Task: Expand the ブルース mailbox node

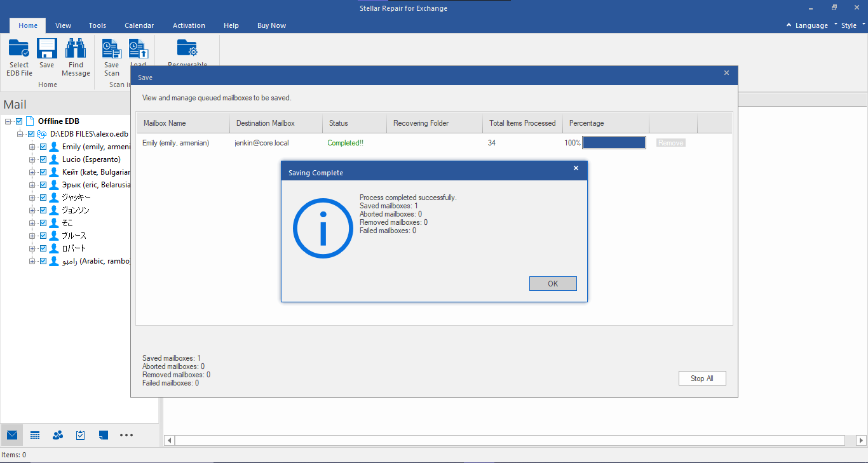Action: coord(32,236)
